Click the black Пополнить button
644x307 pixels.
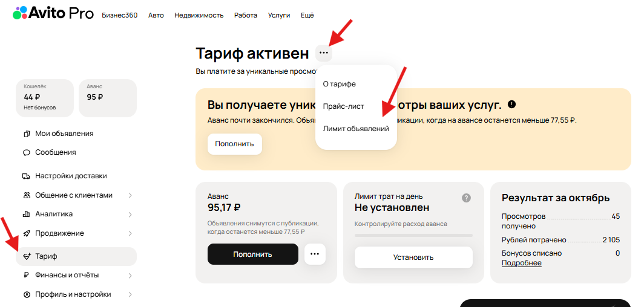pos(252,254)
